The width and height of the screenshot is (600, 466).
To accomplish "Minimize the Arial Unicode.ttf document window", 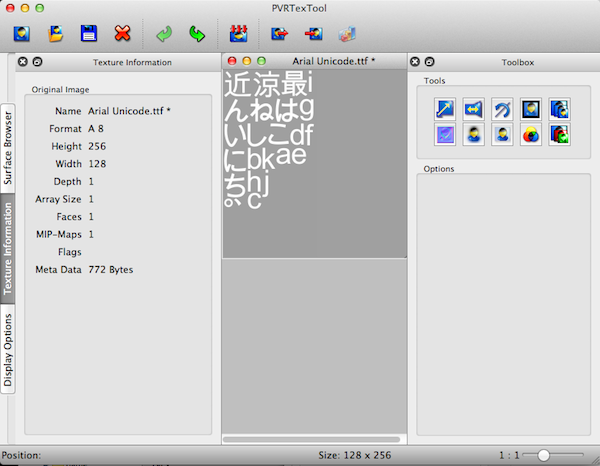I will pos(247,61).
